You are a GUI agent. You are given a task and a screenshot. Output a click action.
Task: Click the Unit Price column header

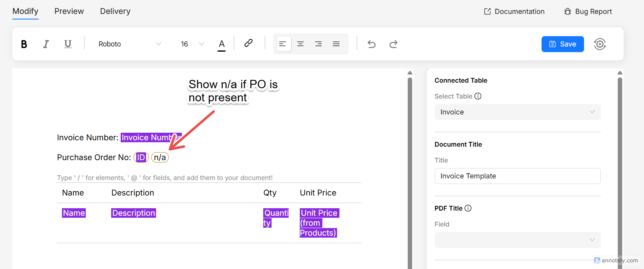(x=318, y=193)
